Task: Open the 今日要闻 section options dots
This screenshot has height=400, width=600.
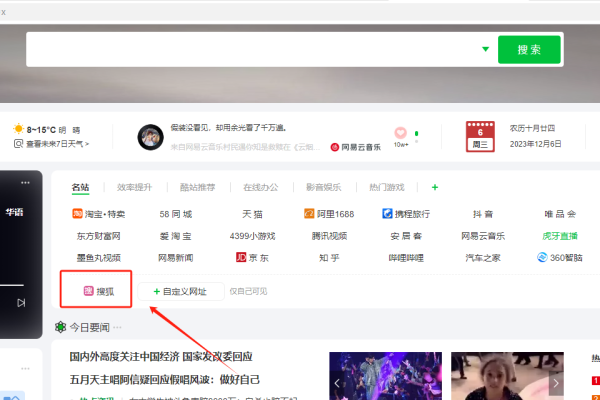Action: tap(117, 327)
